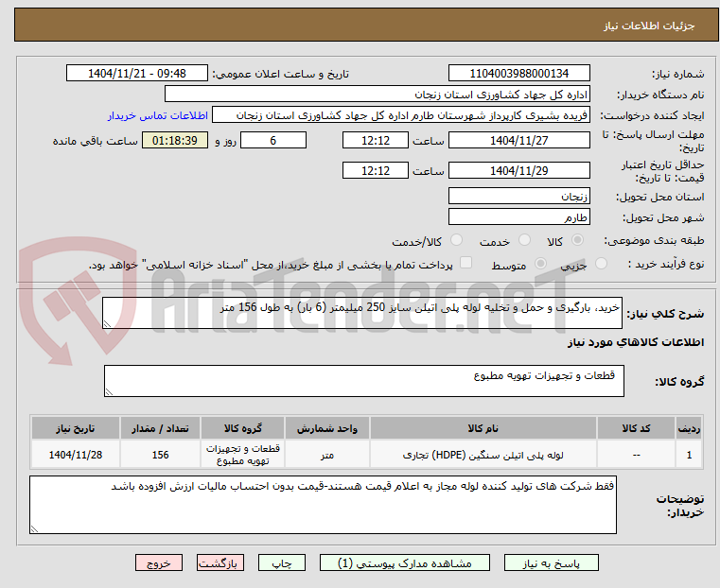Image resolution: width=720 pixels, height=588 pixels.
Task: Select the کالا/خدمت radio button
Action: (456, 240)
